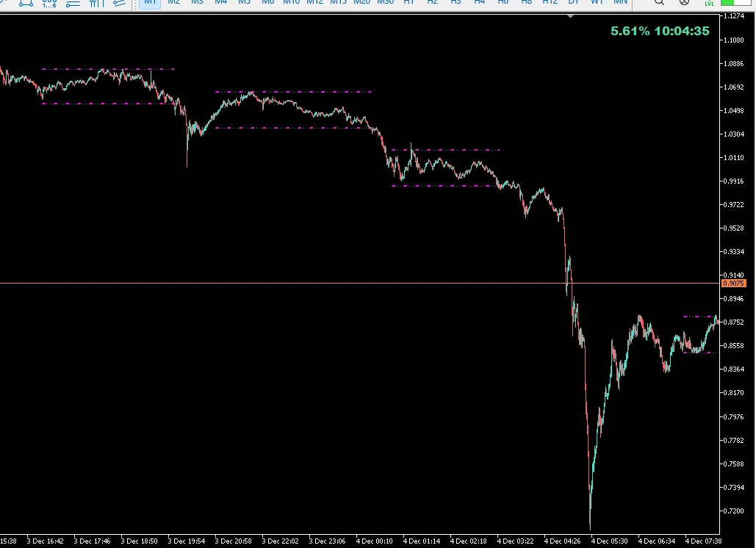Click the user profile icon in the toolbar
The height and width of the screenshot is (548, 756).
[x=684, y=4]
